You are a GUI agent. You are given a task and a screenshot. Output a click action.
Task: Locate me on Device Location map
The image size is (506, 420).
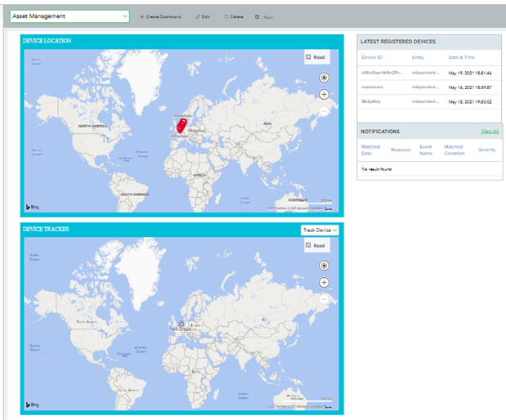[x=325, y=78]
